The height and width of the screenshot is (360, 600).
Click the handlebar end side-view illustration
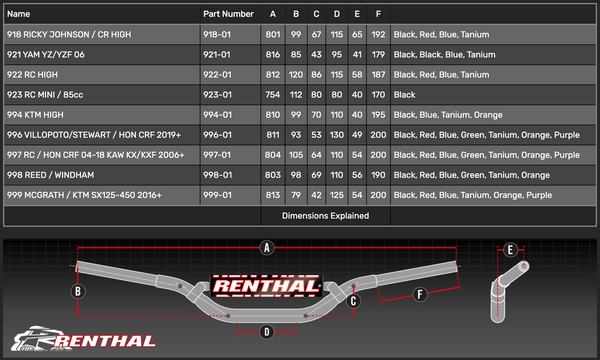click(x=509, y=292)
